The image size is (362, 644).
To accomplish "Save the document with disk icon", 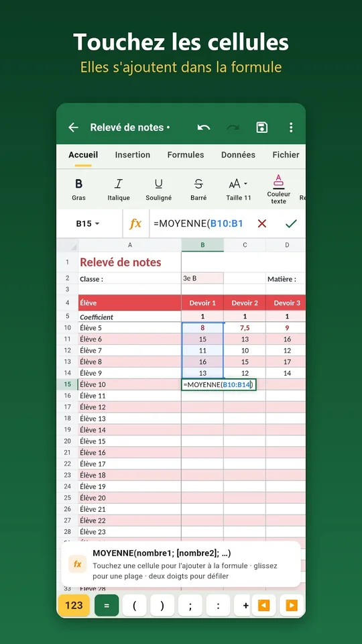I will 262,127.
